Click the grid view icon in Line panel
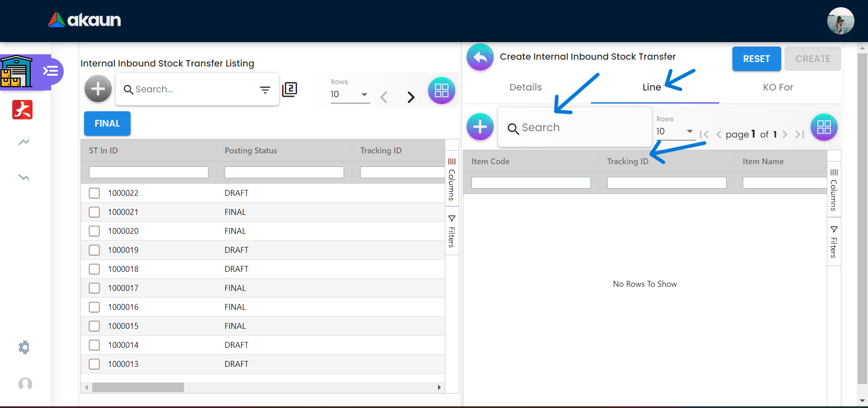Viewport: 868px width, 408px height. (x=824, y=127)
